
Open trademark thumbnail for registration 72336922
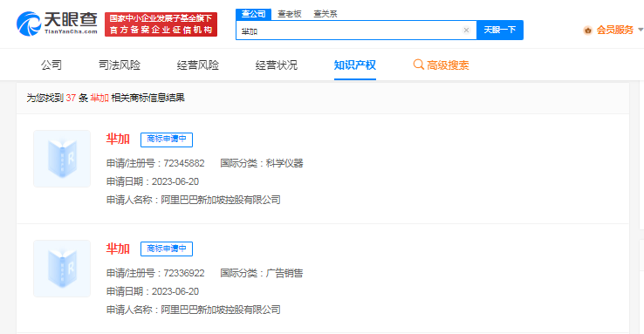pos(62,269)
